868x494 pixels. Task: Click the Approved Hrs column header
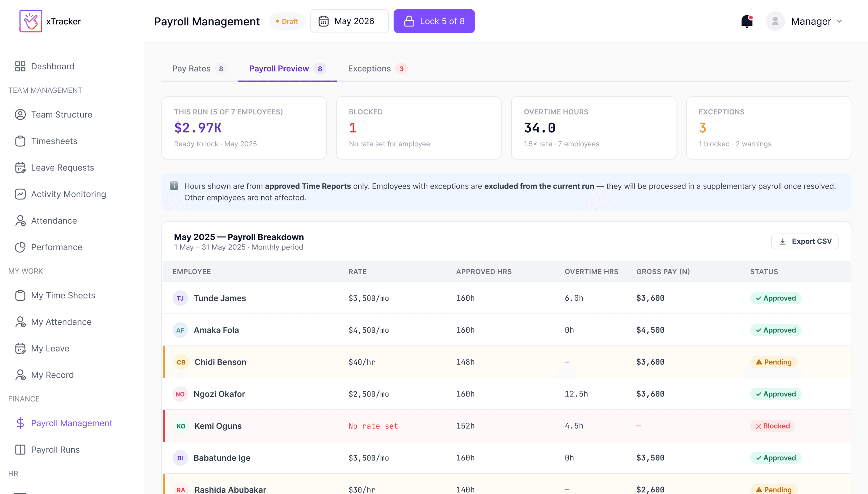pyautogui.click(x=484, y=271)
